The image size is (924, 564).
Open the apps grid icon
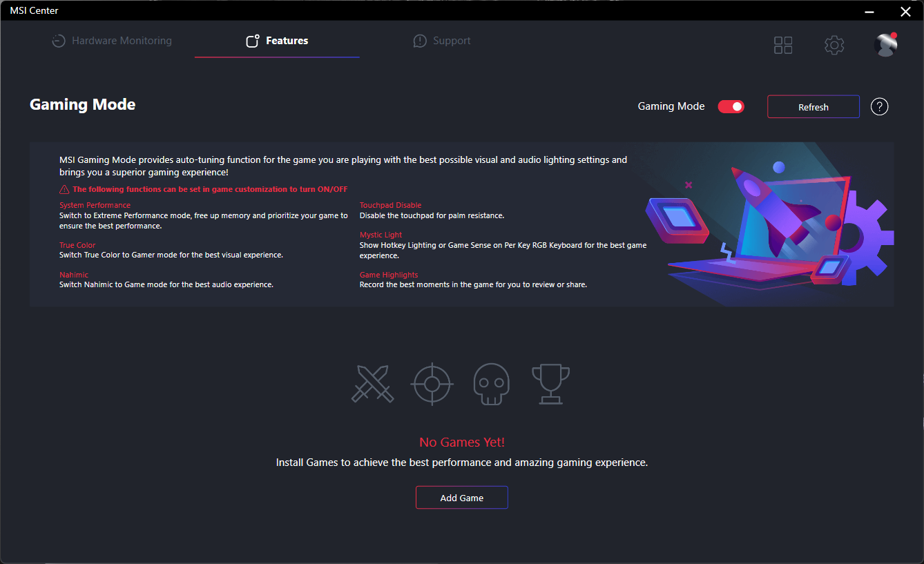click(783, 46)
